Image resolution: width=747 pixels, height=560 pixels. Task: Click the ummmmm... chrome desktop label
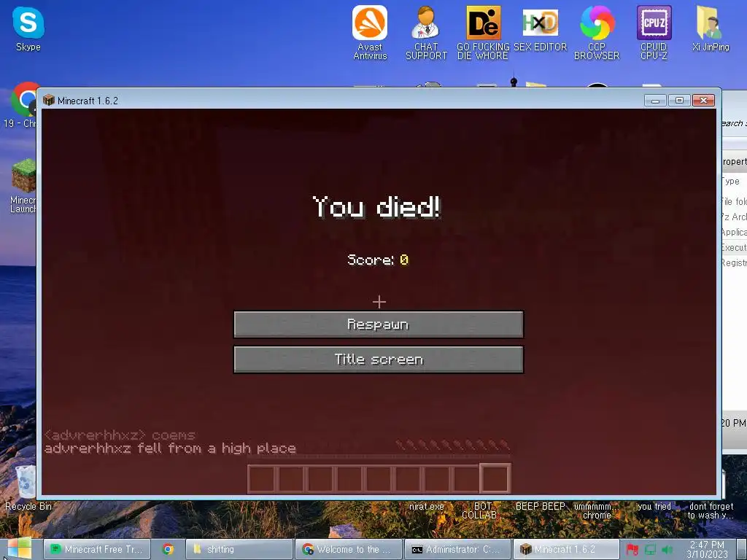coord(597,510)
